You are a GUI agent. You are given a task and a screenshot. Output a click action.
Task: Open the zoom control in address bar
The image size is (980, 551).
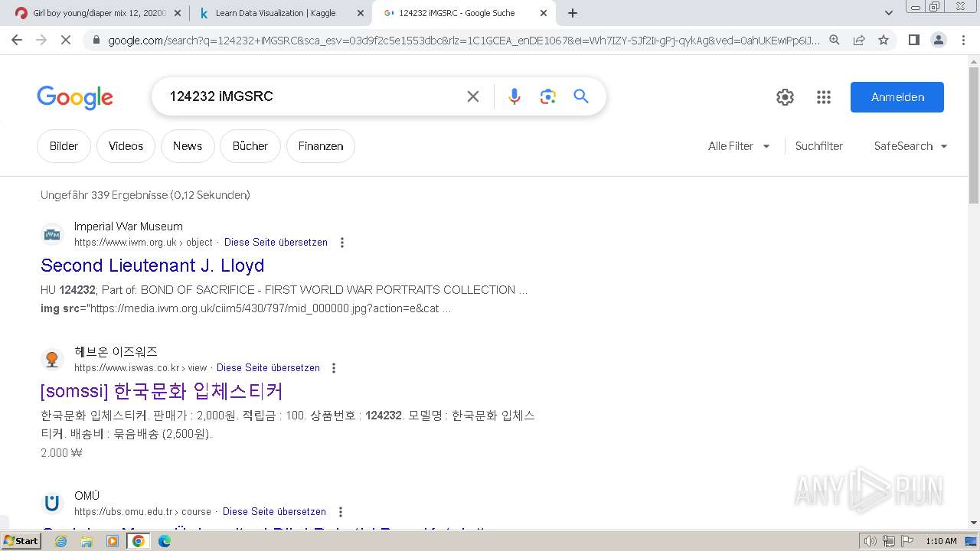click(x=835, y=40)
